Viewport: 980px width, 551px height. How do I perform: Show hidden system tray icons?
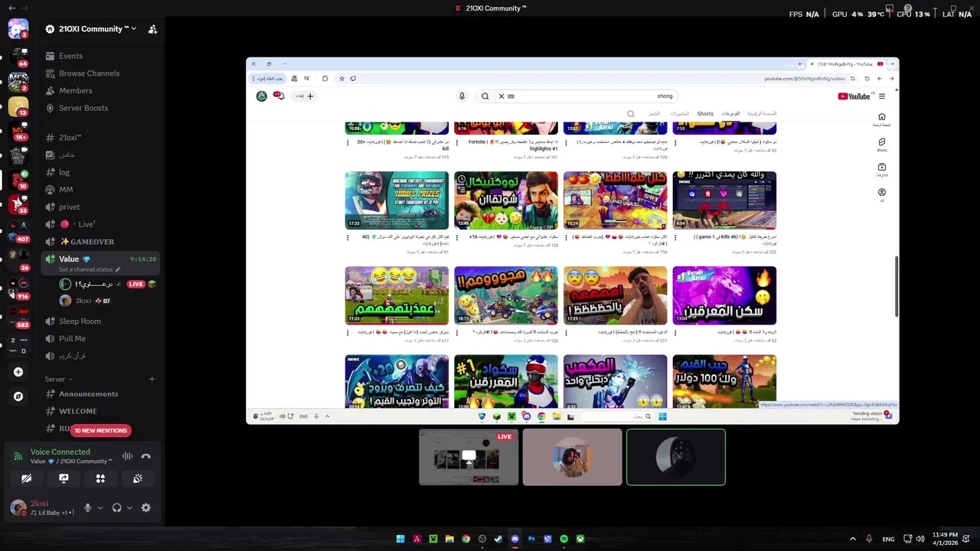[852, 539]
